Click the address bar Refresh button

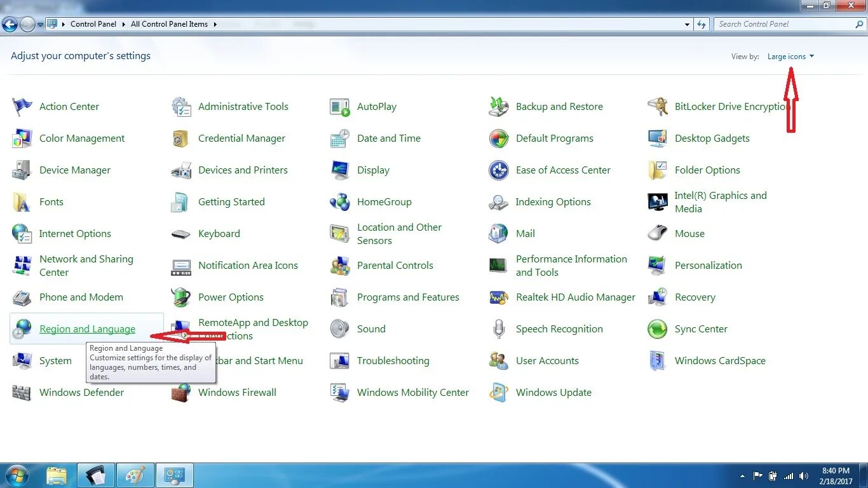tap(702, 24)
